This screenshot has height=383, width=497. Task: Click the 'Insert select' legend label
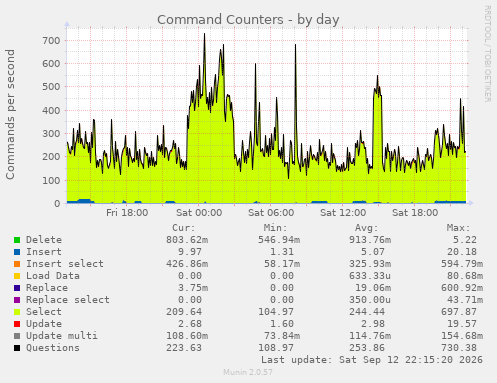tap(65, 264)
